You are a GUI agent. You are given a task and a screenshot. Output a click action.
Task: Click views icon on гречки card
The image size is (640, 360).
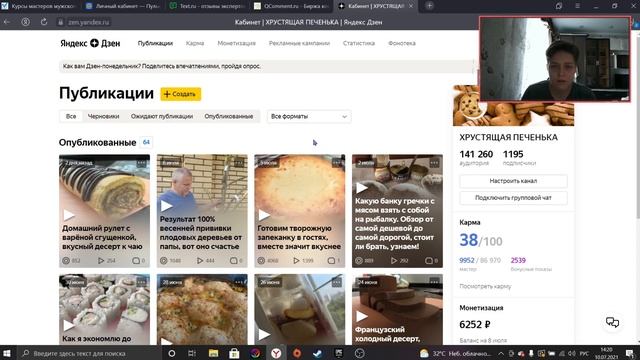(359, 260)
